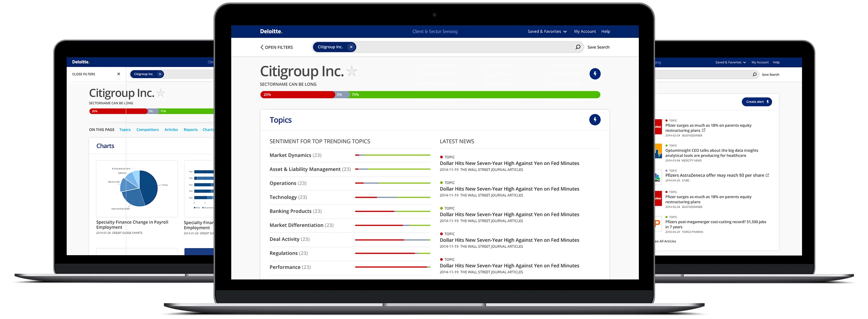This screenshot has width=868, height=319.
Task: Click Save Search on center laptop
Action: 598,47
